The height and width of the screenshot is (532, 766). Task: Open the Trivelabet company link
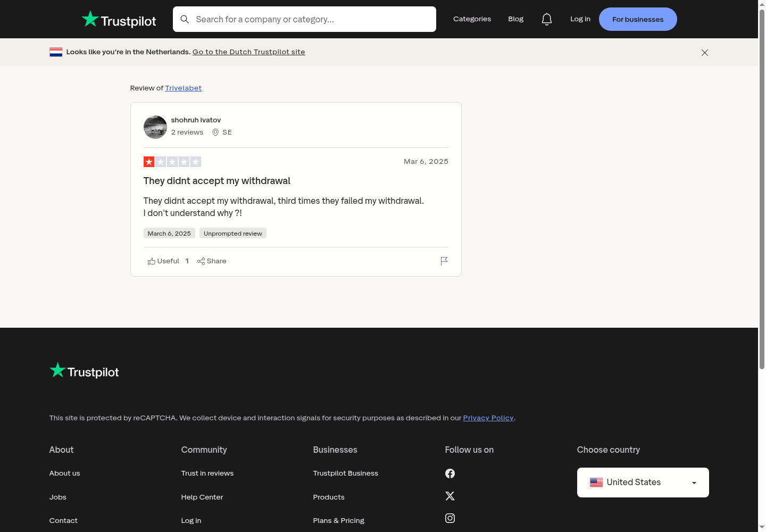[x=184, y=88]
